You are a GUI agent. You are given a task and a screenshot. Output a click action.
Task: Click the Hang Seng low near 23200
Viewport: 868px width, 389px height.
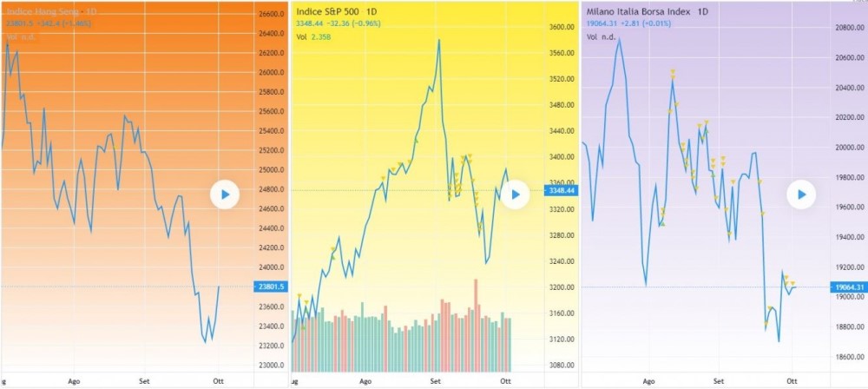pos(206,341)
